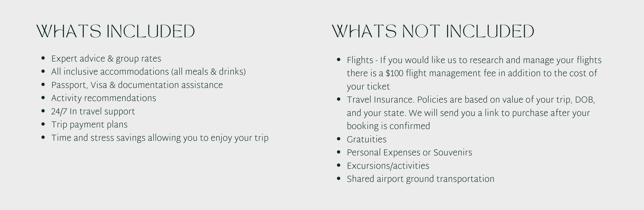Click the "Whats Included" heading

[x=116, y=31]
